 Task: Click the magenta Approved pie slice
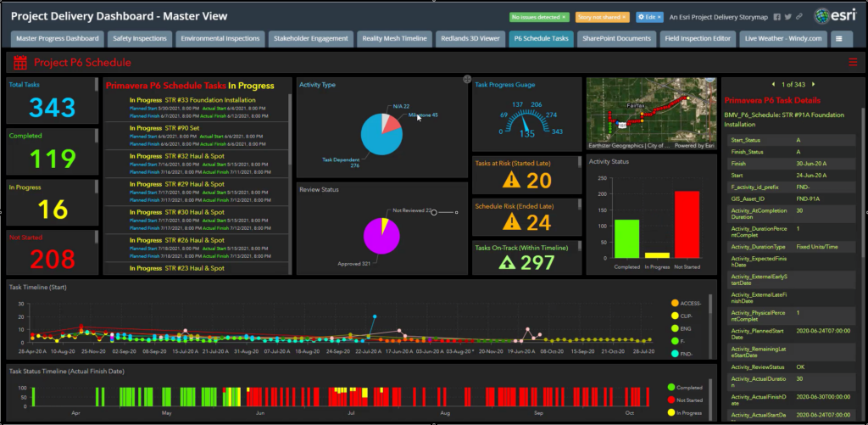(x=381, y=238)
